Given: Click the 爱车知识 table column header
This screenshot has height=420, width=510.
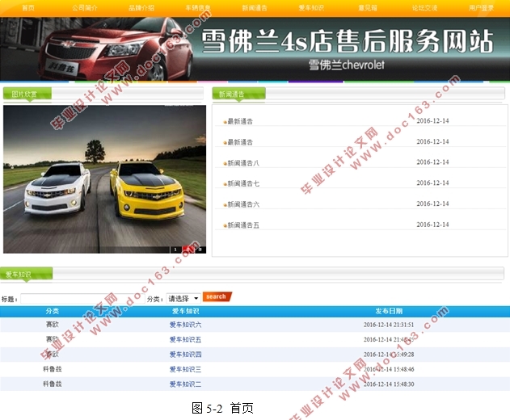Looking at the screenshot, I should [x=185, y=311].
